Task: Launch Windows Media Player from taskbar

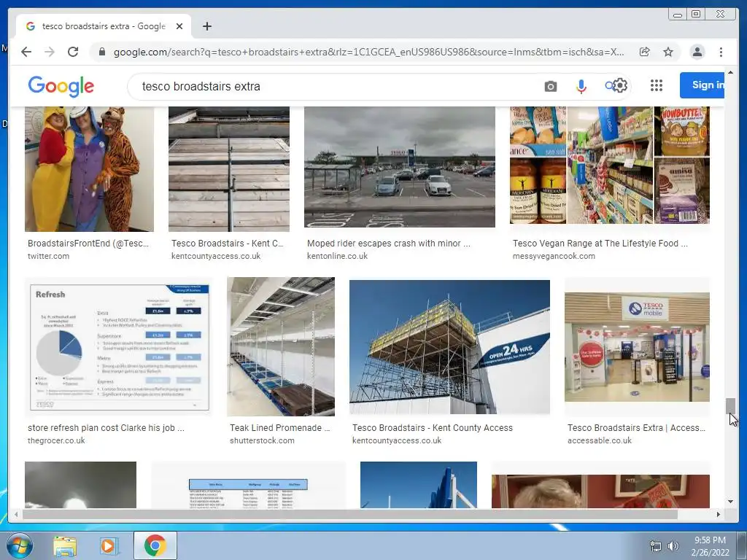Action: pyautogui.click(x=109, y=545)
